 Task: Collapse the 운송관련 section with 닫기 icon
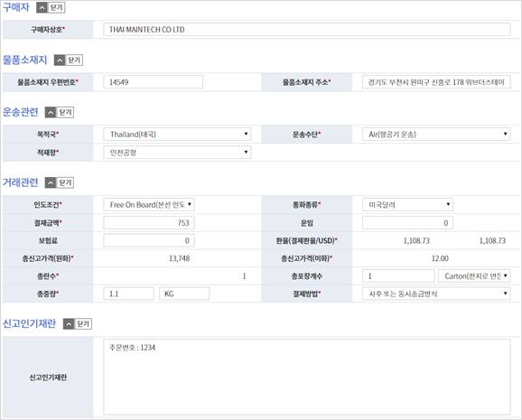(60, 112)
